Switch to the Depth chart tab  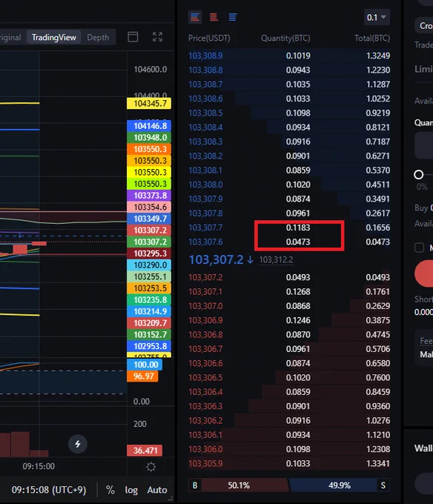(x=98, y=38)
